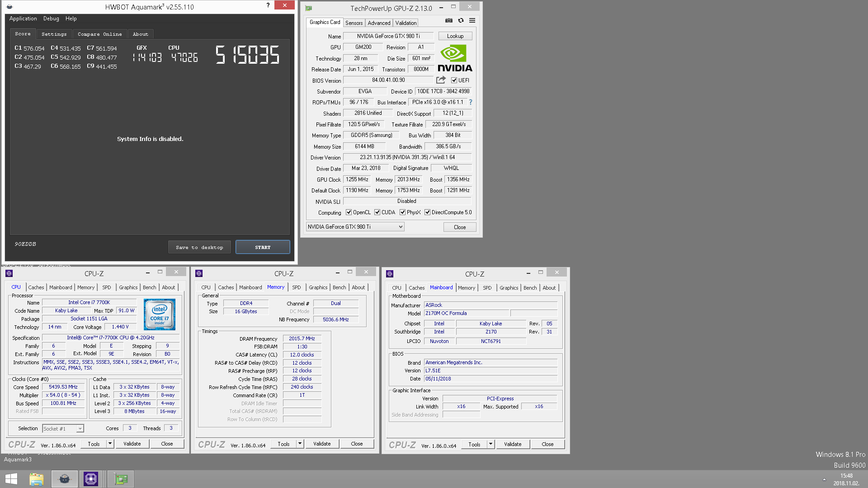Toggle the PhysX checkbox

coord(402,212)
